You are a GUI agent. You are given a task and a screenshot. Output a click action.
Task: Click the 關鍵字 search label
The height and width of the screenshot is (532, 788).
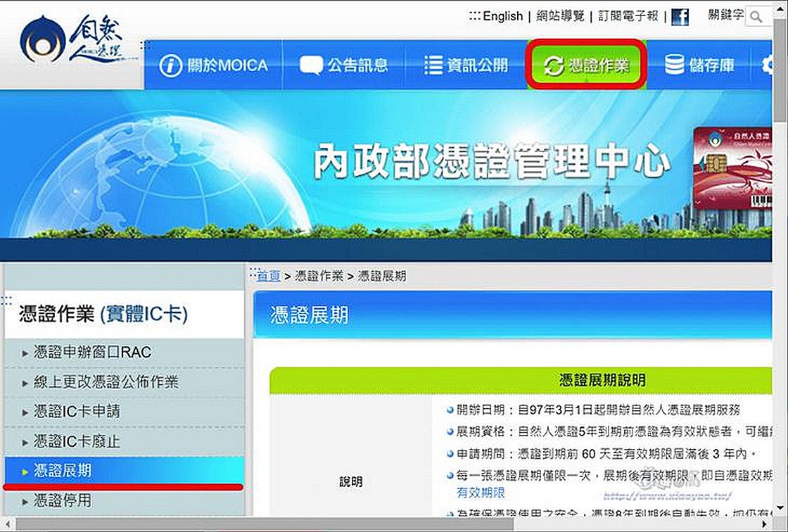click(x=725, y=15)
